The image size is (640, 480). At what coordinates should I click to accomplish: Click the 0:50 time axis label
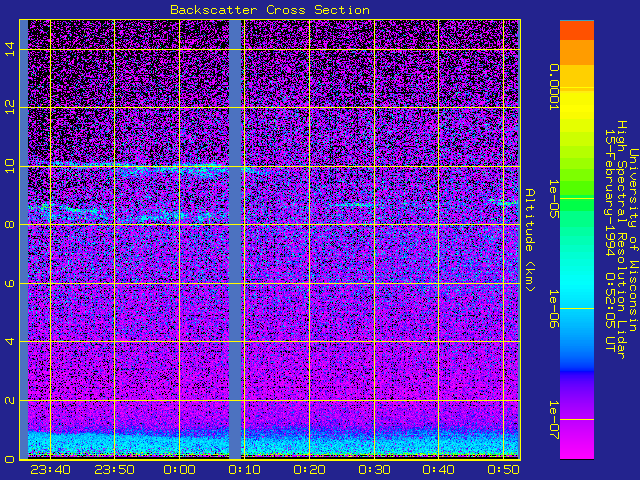(503, 470)
